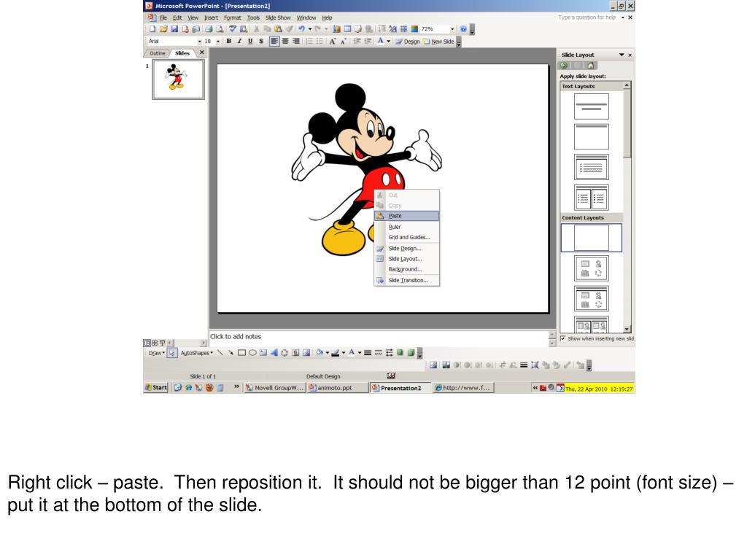Click the Shadow Style icon
The image size is (747, 560).
tap(400, 353)
